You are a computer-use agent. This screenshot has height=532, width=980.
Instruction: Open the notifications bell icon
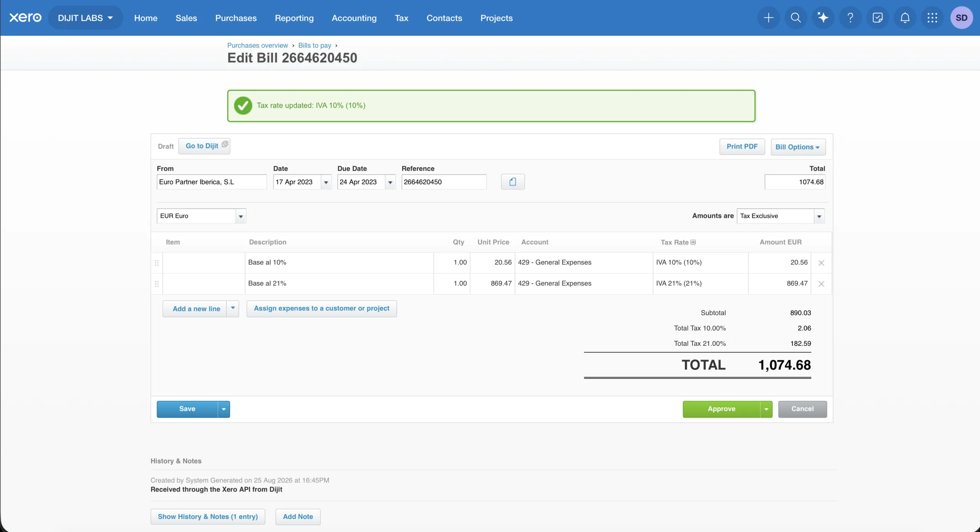[x=905, y=18]
